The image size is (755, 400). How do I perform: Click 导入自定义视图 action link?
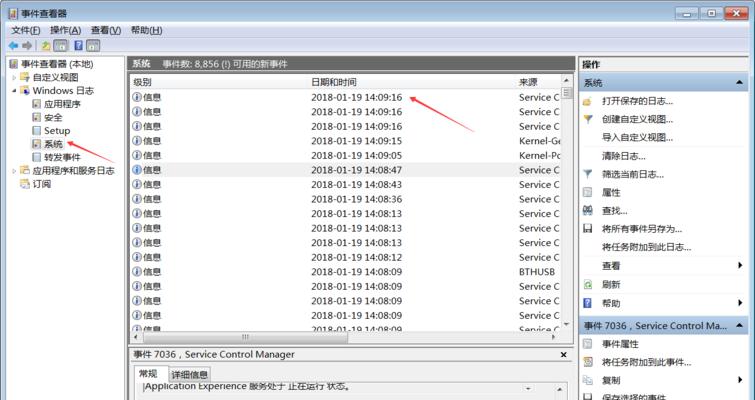(637, 138)
